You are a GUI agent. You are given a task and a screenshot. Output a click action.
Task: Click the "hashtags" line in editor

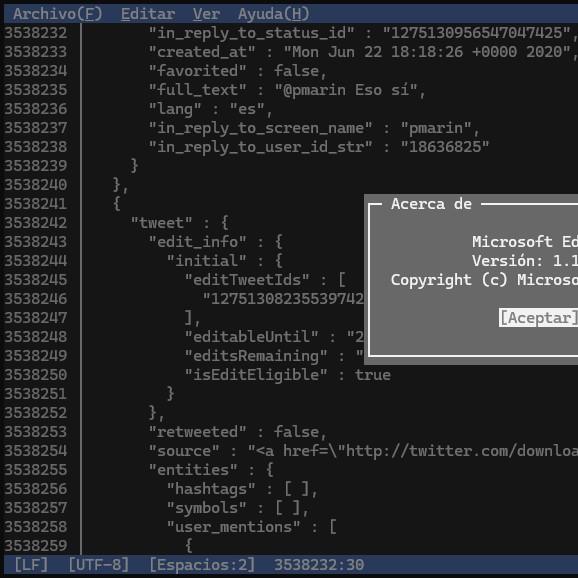point(243,489)
